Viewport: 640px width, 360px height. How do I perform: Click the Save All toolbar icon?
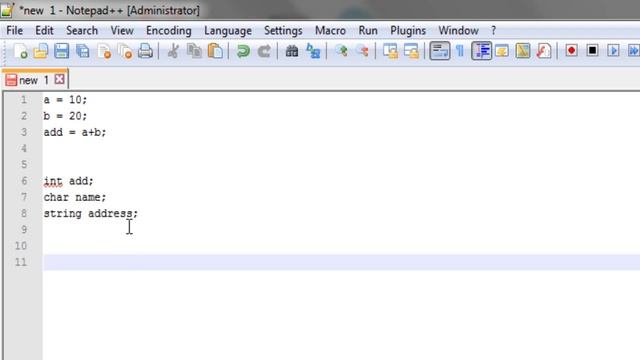tap(83, 51)
